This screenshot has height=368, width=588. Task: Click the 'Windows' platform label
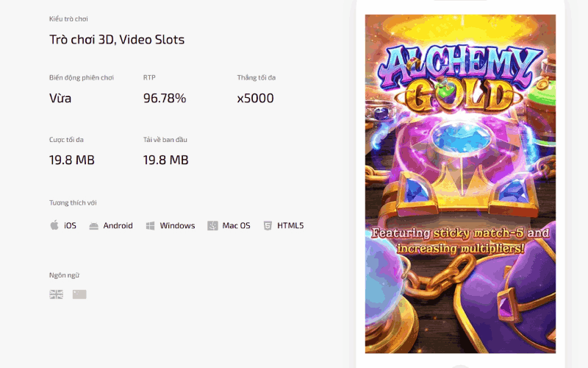177,226
